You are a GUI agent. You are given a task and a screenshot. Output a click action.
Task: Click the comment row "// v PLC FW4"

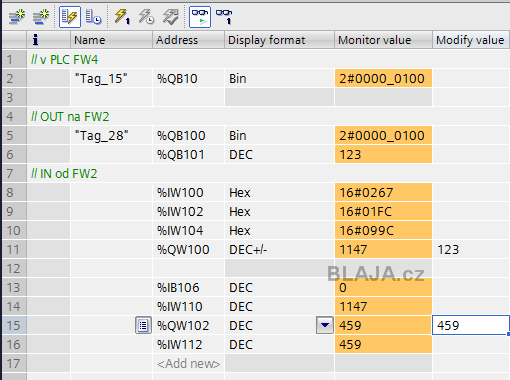tap(268, 60)
